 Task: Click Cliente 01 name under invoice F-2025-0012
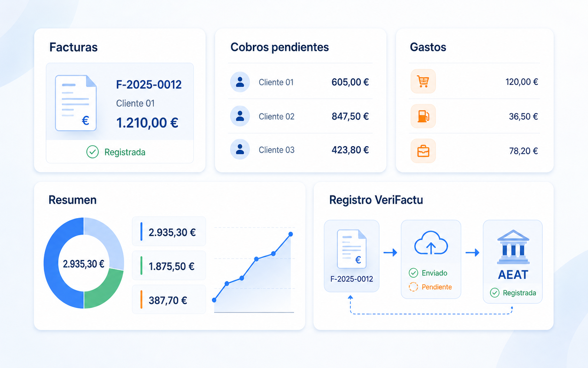(x=135, y=103)
